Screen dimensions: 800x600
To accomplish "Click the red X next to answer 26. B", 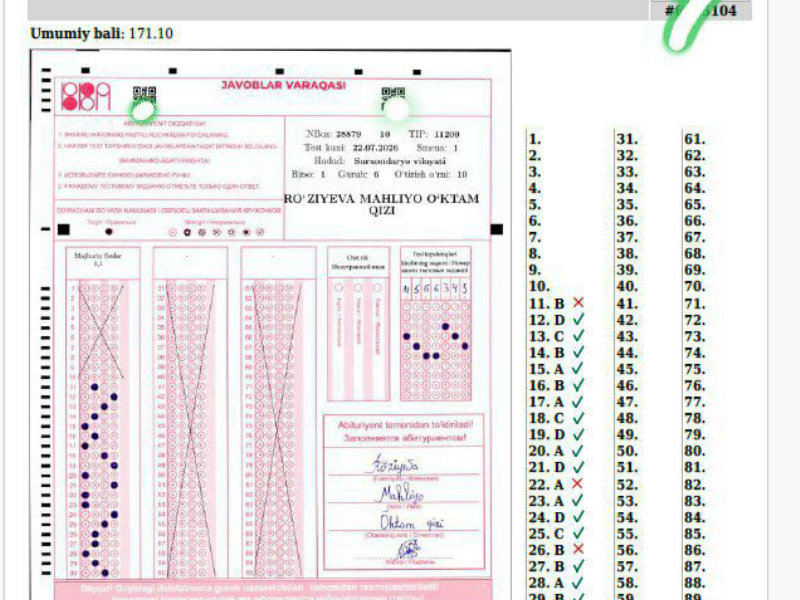I will tap(578, 549).
